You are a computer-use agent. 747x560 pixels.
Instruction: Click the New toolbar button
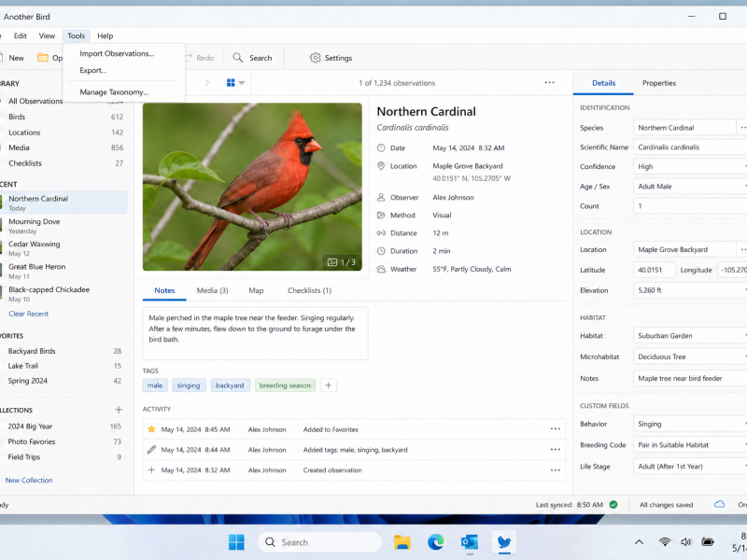tap(12, 58)
